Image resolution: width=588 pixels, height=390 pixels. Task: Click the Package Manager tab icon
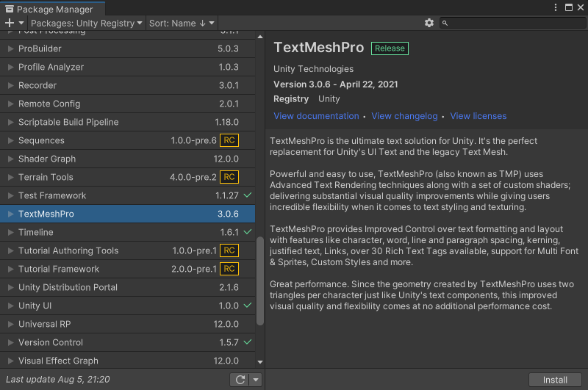[10, 9]
